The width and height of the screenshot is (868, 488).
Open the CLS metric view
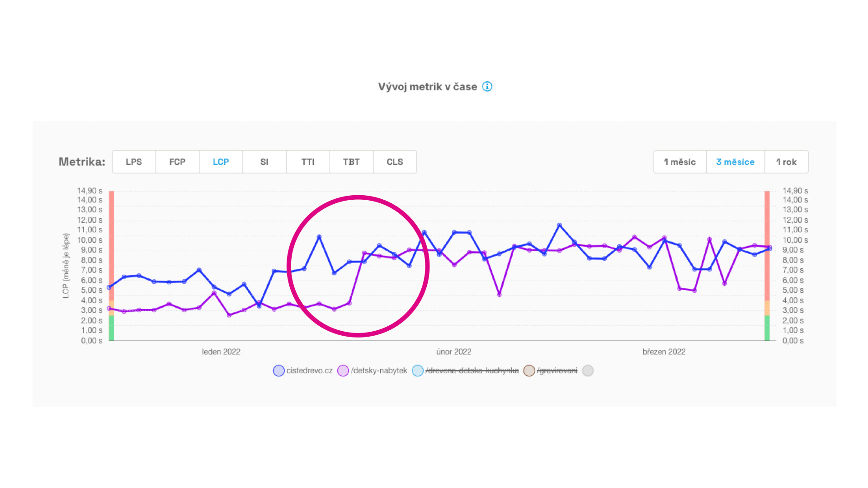click(395, 161)
